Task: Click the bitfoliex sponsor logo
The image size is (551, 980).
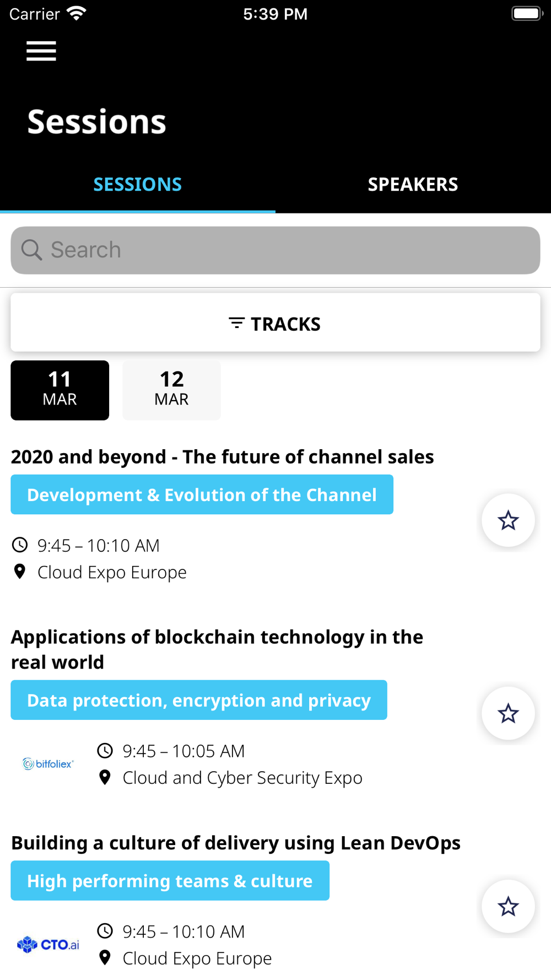Action: coord(48,764)
